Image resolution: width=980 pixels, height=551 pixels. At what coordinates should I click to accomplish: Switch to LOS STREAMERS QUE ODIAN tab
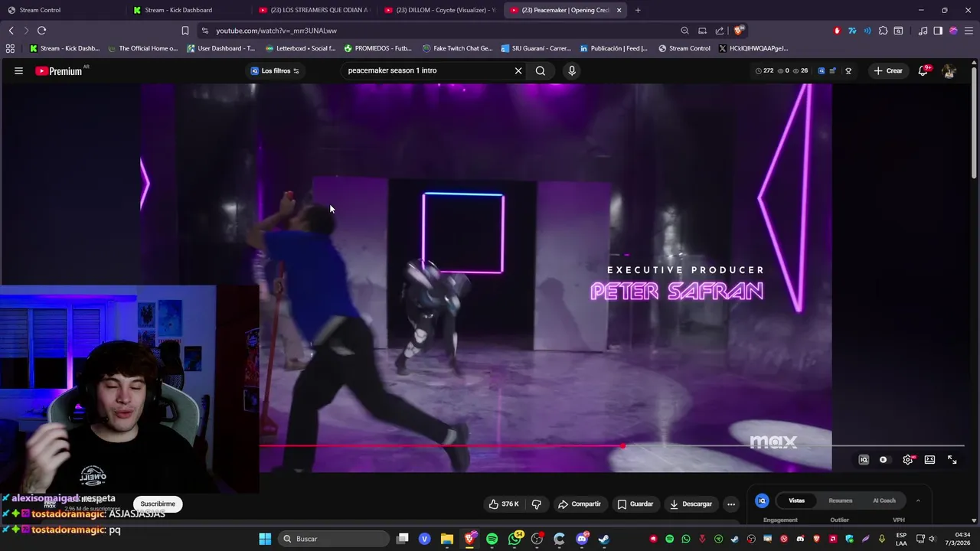pos(314,10)
